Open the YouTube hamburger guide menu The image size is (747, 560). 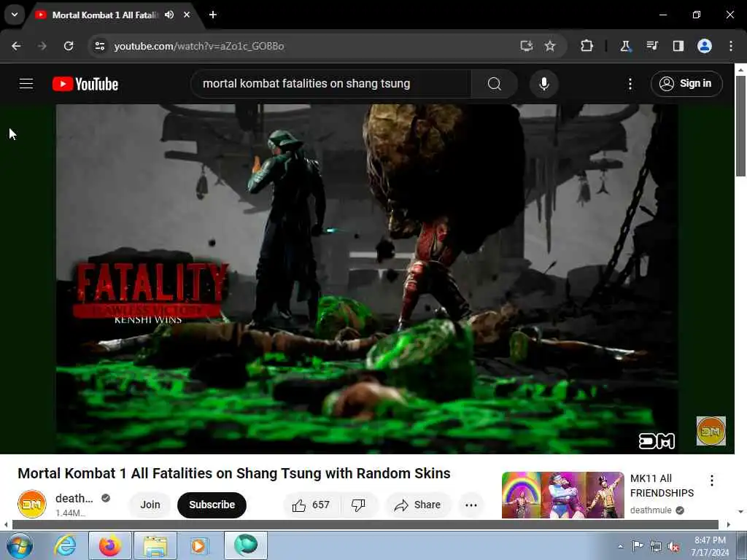coord(26,84)
